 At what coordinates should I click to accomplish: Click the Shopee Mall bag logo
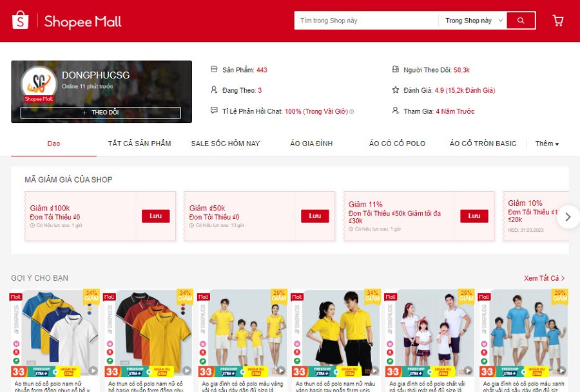pyautogui.click(x=21, y=21)
